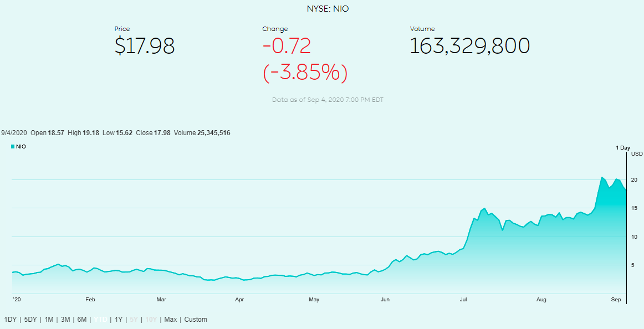Click the Change heading label
The width and height of the screenshot is (644, 329).
pos(275,29)
